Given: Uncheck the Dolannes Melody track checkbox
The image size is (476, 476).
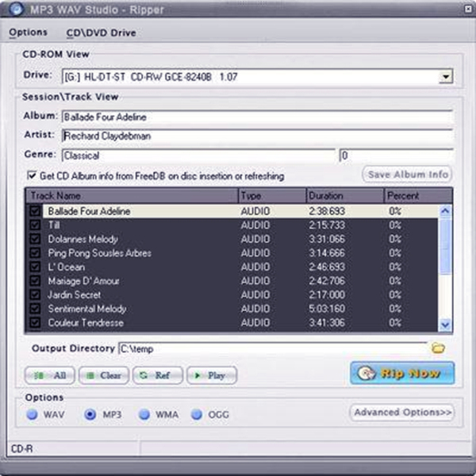Looking at the screenshot, I should coord(35,239).
